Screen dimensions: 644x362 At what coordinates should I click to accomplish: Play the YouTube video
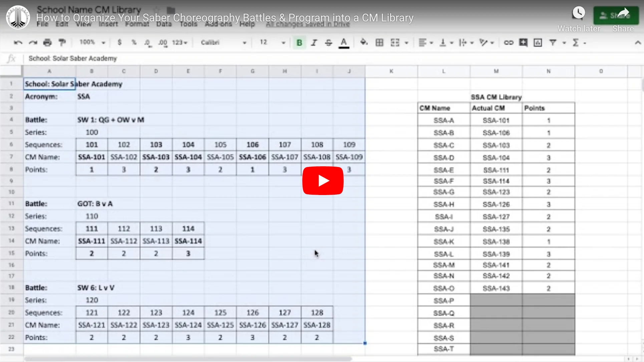point(323,181)
